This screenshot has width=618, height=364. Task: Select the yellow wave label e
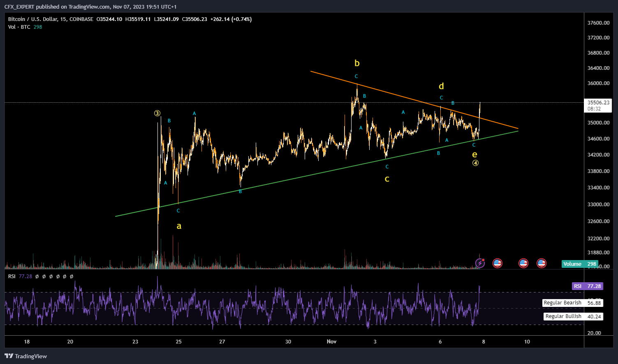click(x=474, y=154)
